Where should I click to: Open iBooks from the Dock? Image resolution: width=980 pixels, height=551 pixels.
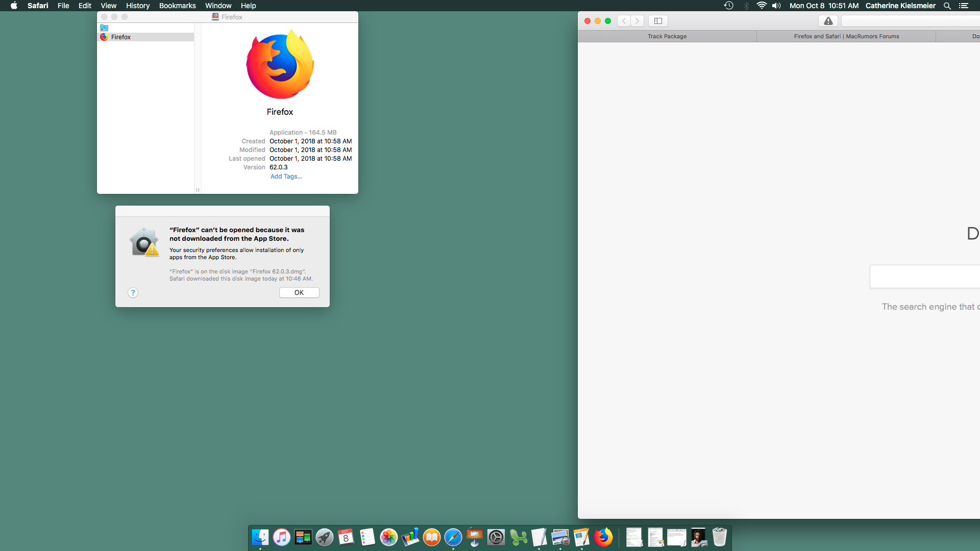click(432, 537)
